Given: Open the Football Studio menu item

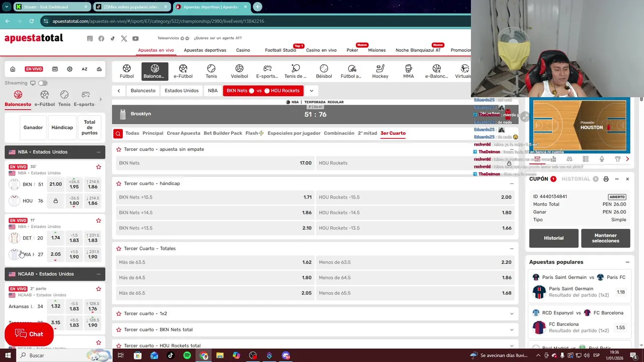Looking at the screenshot, I should (280, 50).
